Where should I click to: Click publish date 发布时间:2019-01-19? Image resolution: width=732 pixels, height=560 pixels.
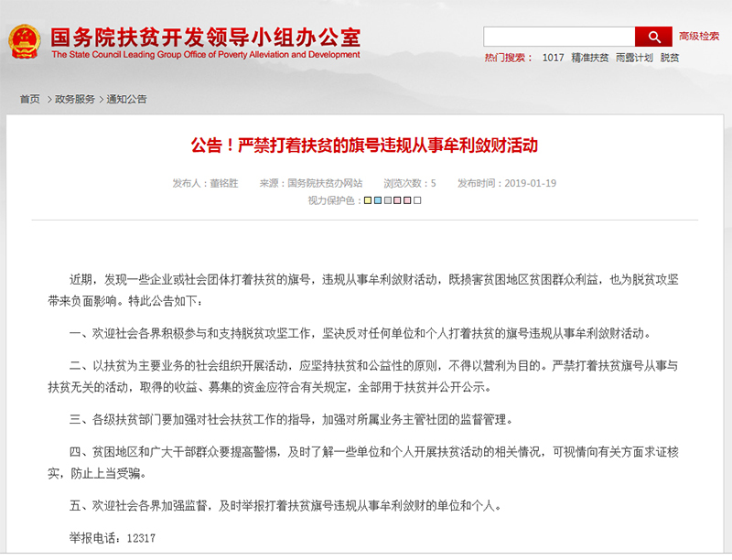coord(507,183)
